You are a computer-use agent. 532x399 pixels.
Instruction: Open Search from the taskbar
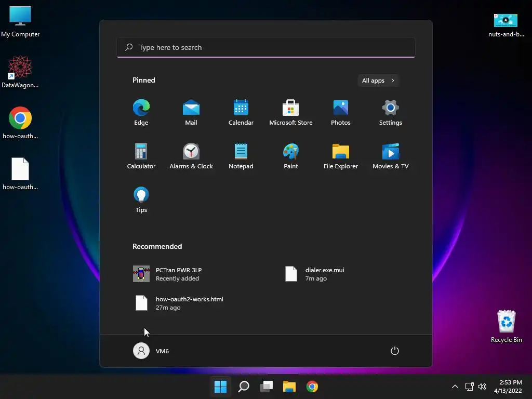(244, 387)
